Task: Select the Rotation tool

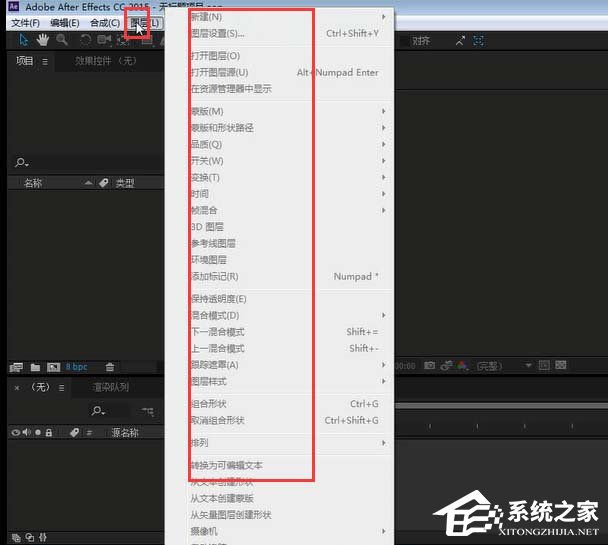Action: click(86, 40)
